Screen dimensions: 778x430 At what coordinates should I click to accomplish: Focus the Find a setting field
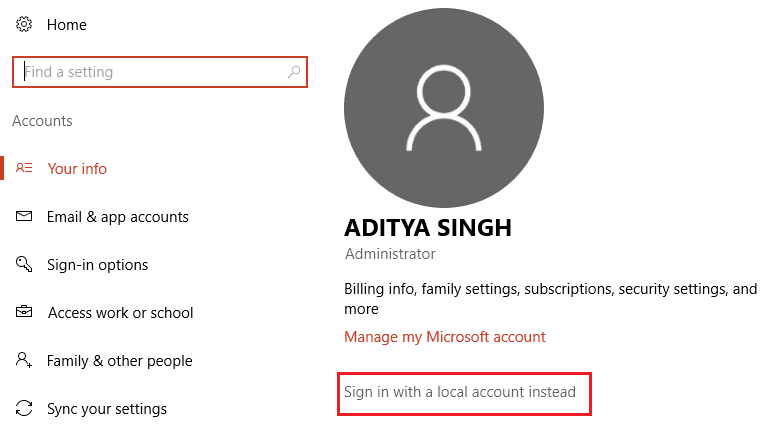(150, 72)
